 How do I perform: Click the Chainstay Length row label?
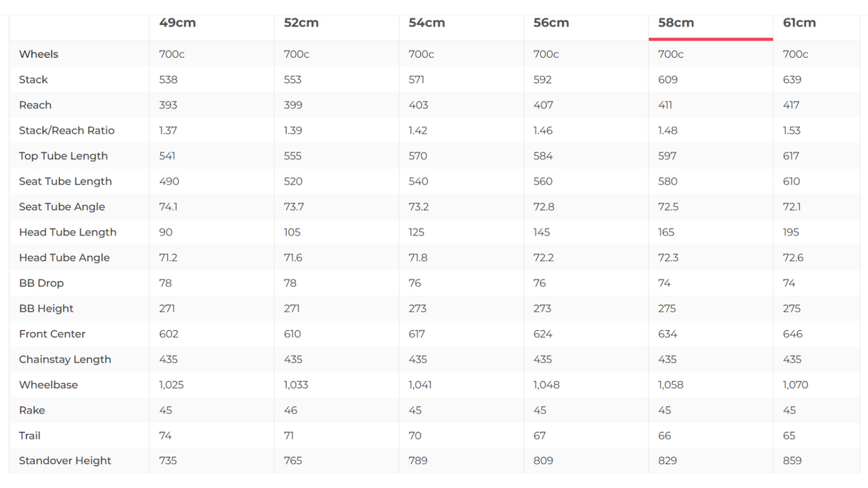pyautogui.click(x=65, y=359)
